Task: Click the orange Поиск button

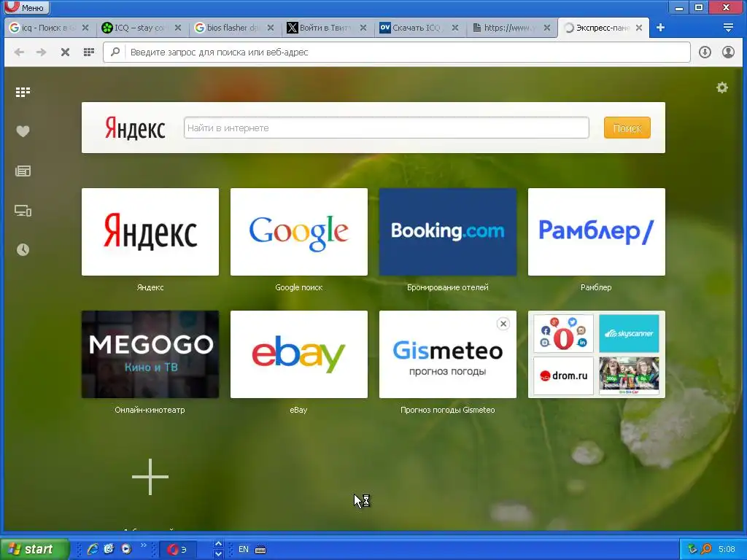Action: coord(627,128)
